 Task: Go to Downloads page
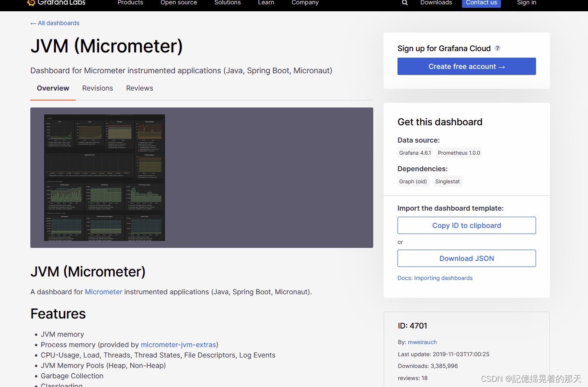click(x=436, y=3)
